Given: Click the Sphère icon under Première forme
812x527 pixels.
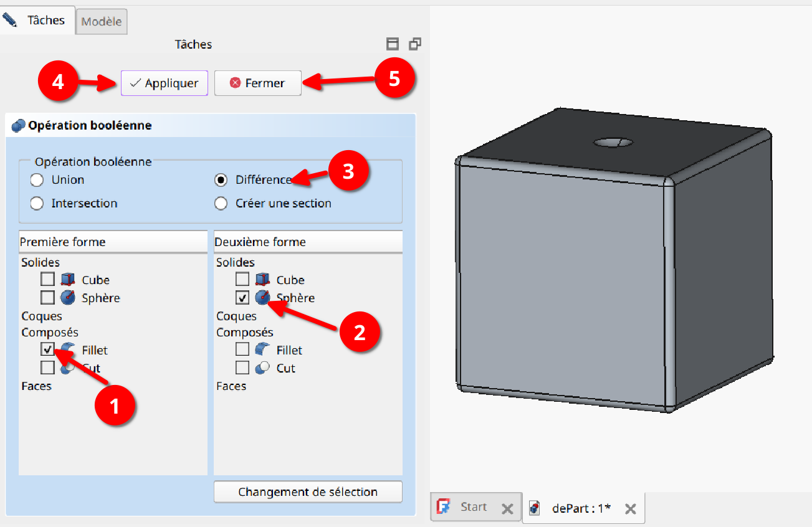Looking at the screenshot, I should (x=67, y=297).
